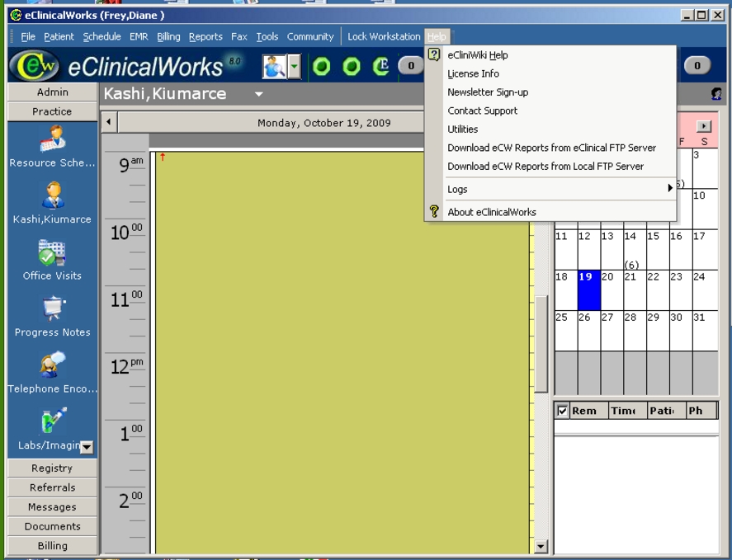The width and height of the screenshot is (732, 560).
Task: Select Contact Support menu entry
Action: click(551, 111)
